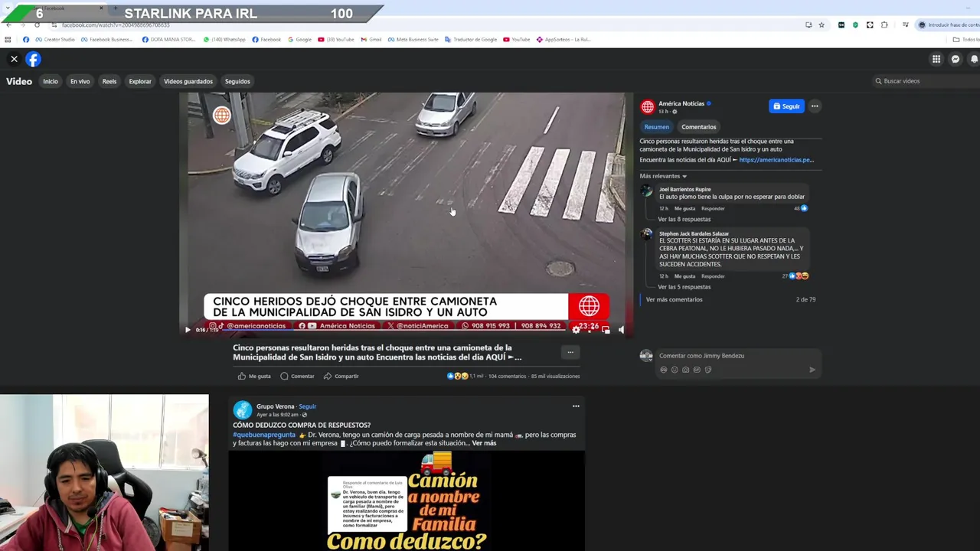Open avatar sticker icon in comment box
Screen dimensions: 980x551
663,370
